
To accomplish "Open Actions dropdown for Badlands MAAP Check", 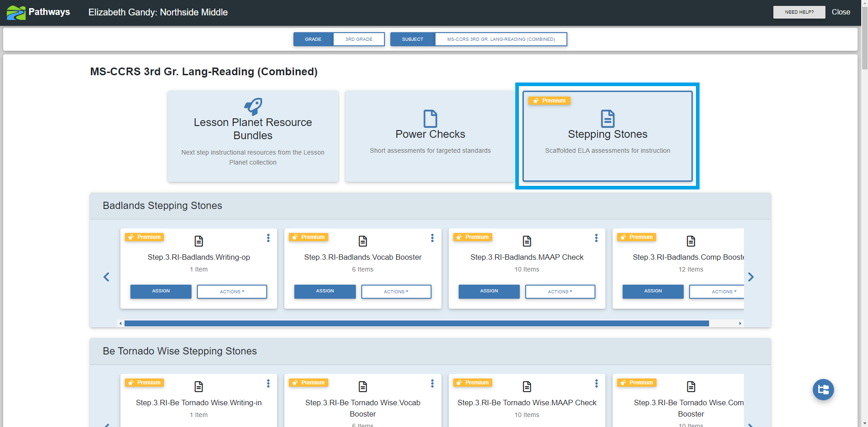I will tap(560, 291).
